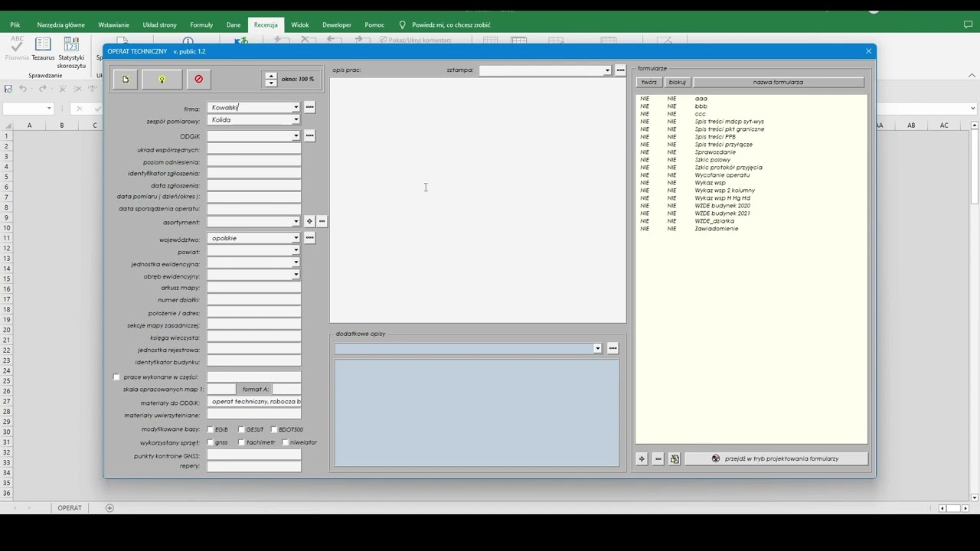The image size is (980, 551).
Task: Click the yellow lightbulb button
Action: point(162,79)
